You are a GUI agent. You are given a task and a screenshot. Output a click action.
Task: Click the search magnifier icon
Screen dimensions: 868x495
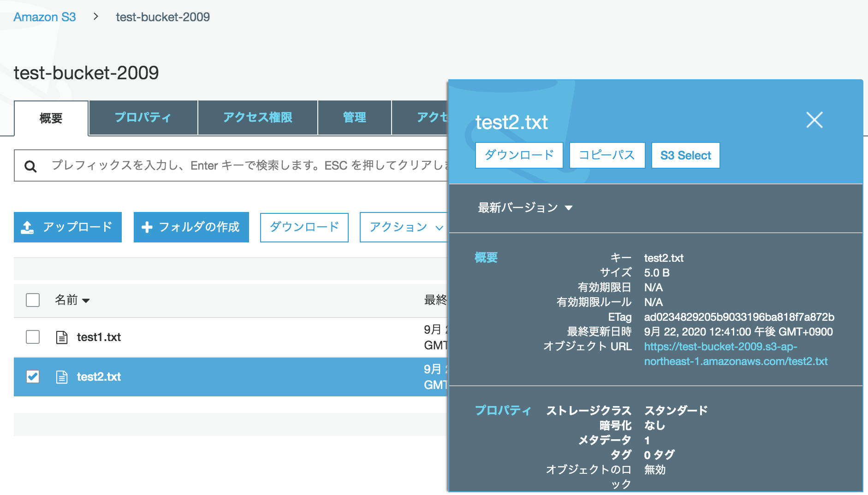pyautogui.click(x=30, y=166)
